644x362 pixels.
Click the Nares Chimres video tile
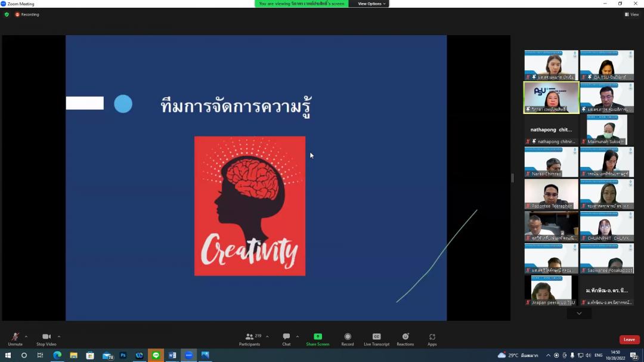(551, 162)
